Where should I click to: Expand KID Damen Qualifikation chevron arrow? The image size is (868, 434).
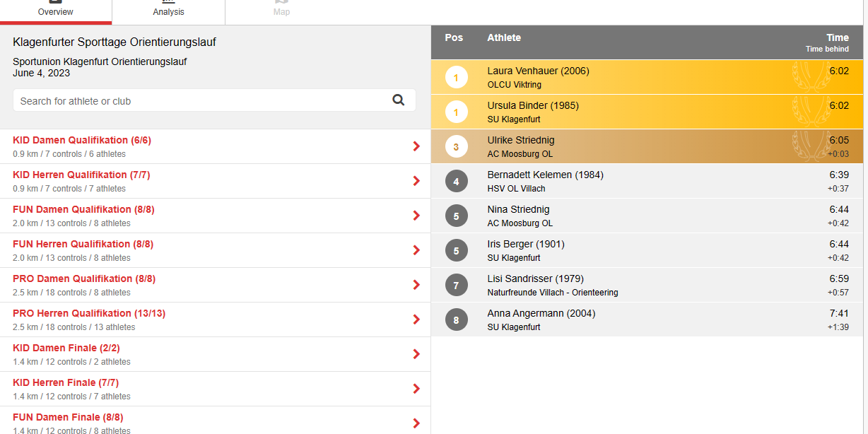tap(416, 146)
